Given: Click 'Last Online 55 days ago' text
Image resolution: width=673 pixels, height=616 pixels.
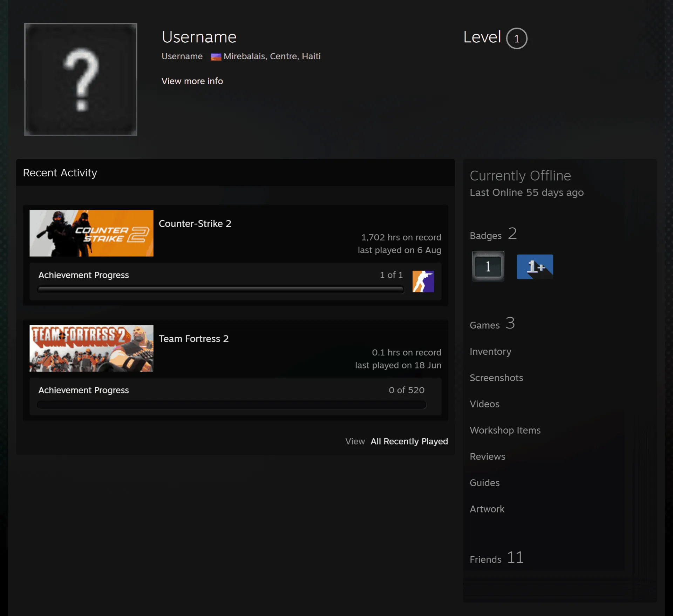Looking at the screenshot, I should pyautogui.click(x=526, y=192).
